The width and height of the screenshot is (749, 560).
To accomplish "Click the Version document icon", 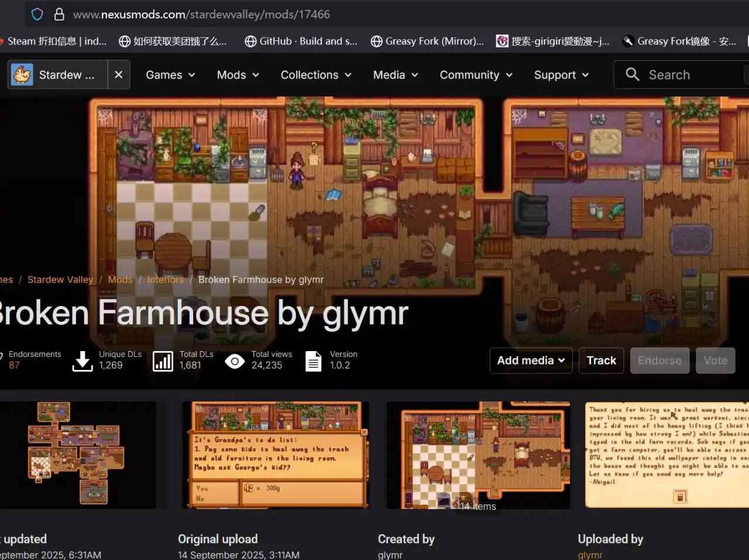I will 314,361.
